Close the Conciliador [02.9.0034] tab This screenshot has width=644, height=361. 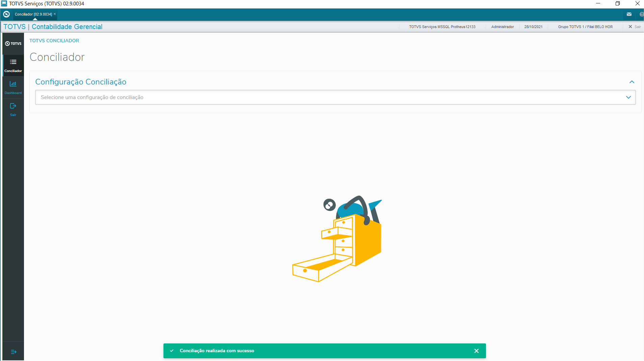point(55,14)
